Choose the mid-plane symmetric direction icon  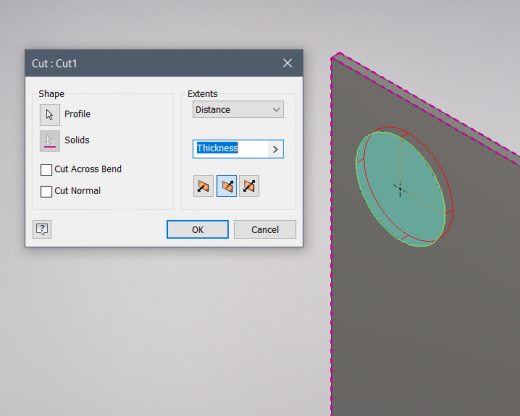point(249,186)
